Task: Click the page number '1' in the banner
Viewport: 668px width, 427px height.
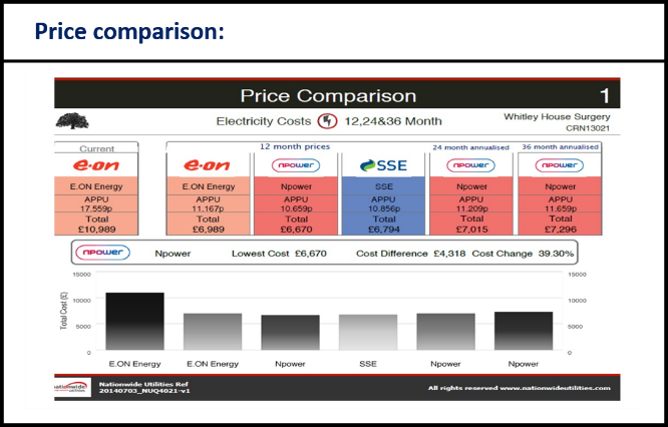Action: point(605,96)
